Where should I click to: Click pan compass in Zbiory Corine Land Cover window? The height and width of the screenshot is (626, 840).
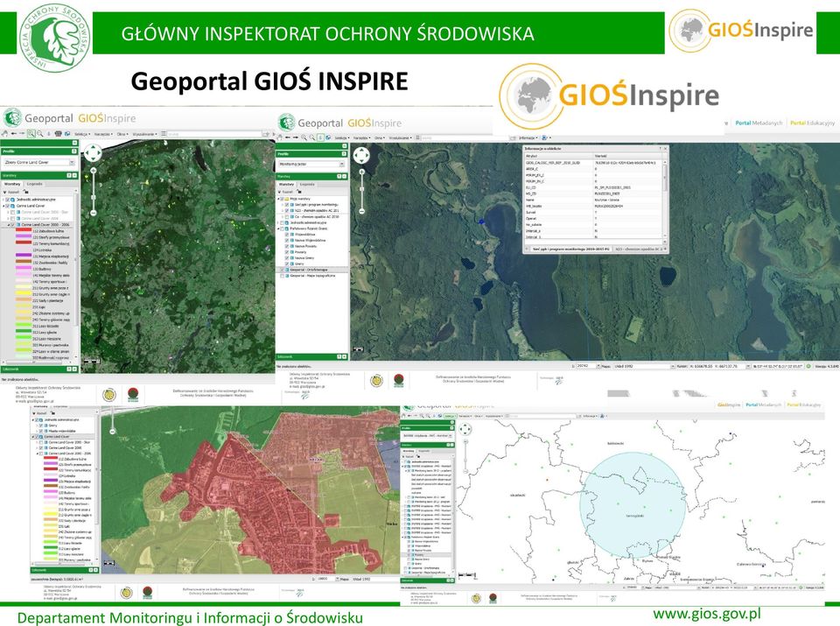click(x=93, y=152)
